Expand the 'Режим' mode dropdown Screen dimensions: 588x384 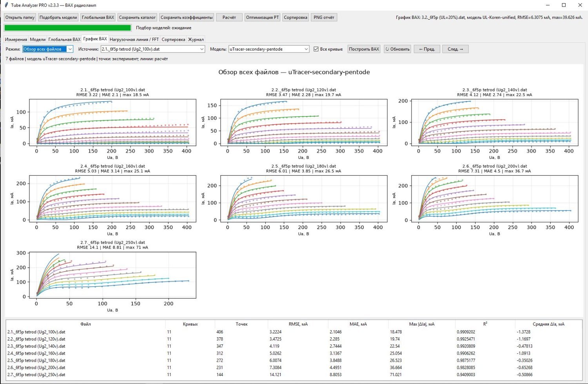(48, 49)
